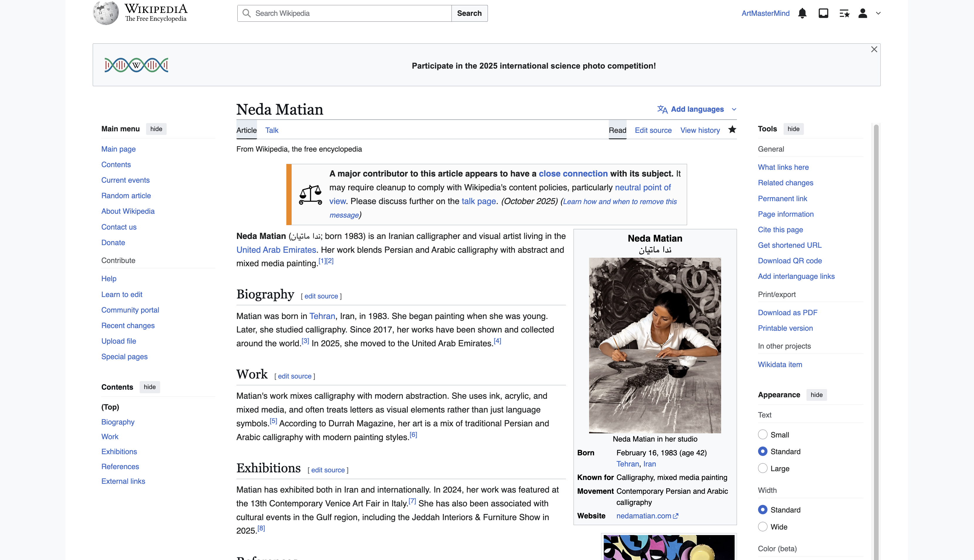Open the user contributions list icon
The height and width of the screenshot is (560, 974).
[844, 13]
